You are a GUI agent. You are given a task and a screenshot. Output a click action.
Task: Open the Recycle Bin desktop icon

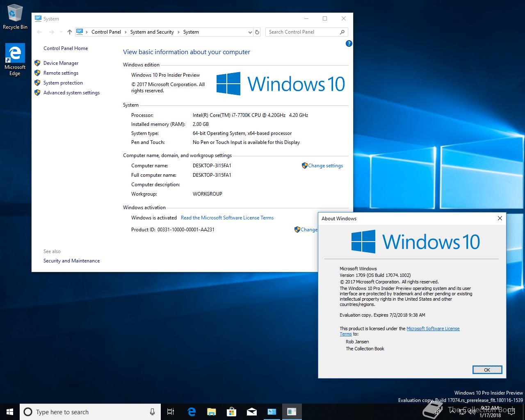pyautogui.click(x=15, y=18)
